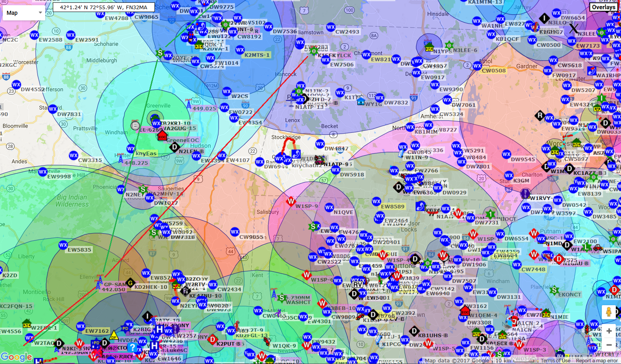Select the black R diamond station icon
The image size is (621, 364).
540,116
